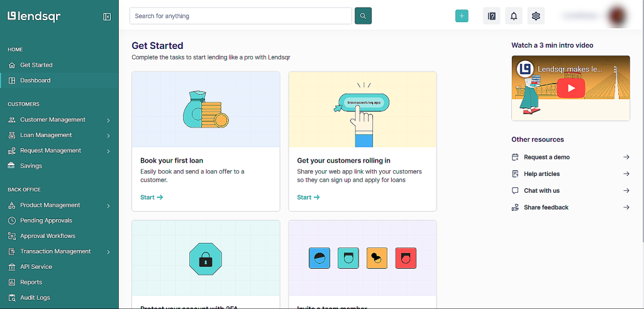This screenshot has height=309, width=644.
Task: Expand Loan Management chevron
Action: [x=108, y=136]
